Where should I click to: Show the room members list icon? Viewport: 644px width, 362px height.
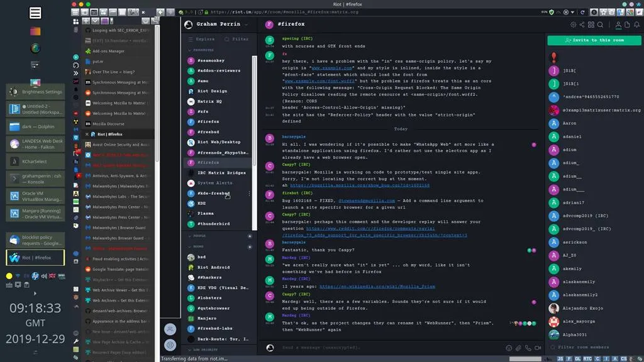tap(618, 25)
